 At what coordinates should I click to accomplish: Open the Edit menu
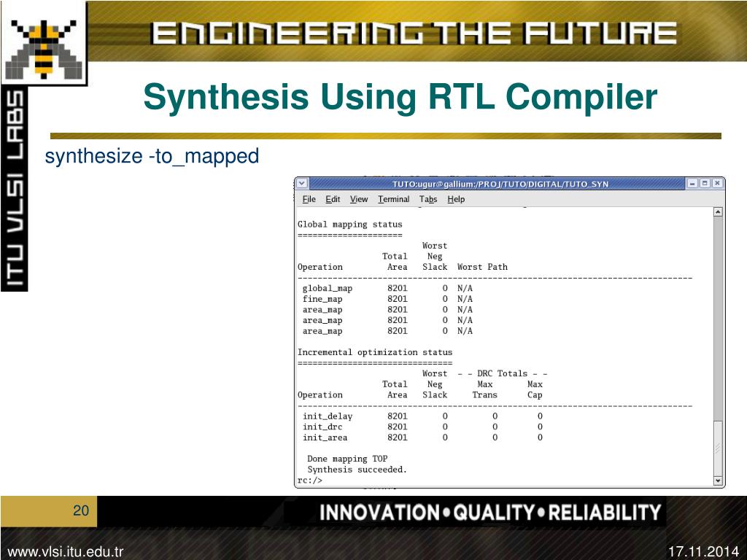click(x=333, y=199)
